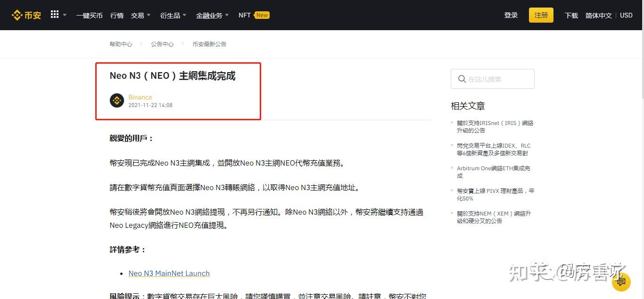Click the yellow 注册 register button
Image resolution: width=644 pixels, height=299 pixels.
541,15
